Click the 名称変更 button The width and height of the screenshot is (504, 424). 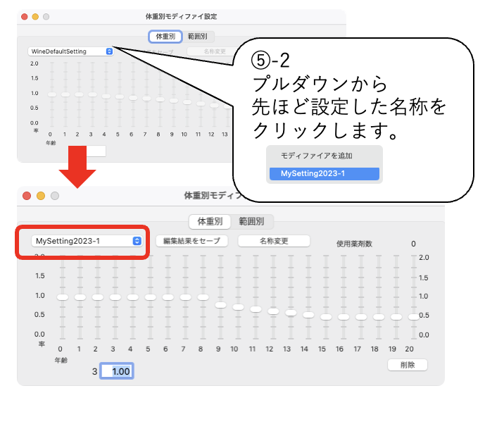tap(274, 241)
